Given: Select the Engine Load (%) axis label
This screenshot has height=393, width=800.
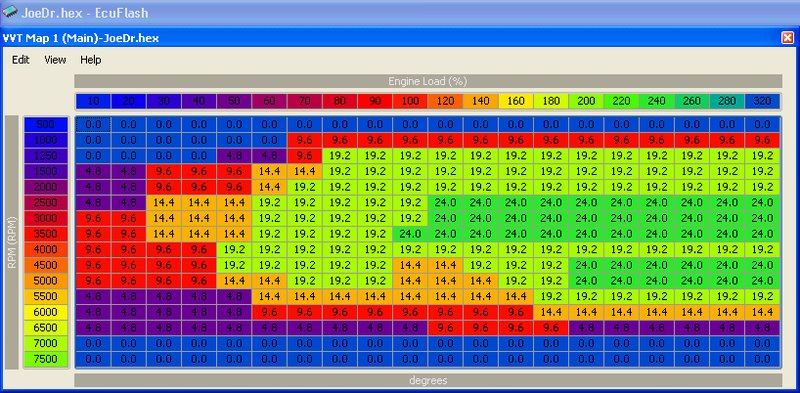Looking at the screenshot, I should [x=428, y=81].
